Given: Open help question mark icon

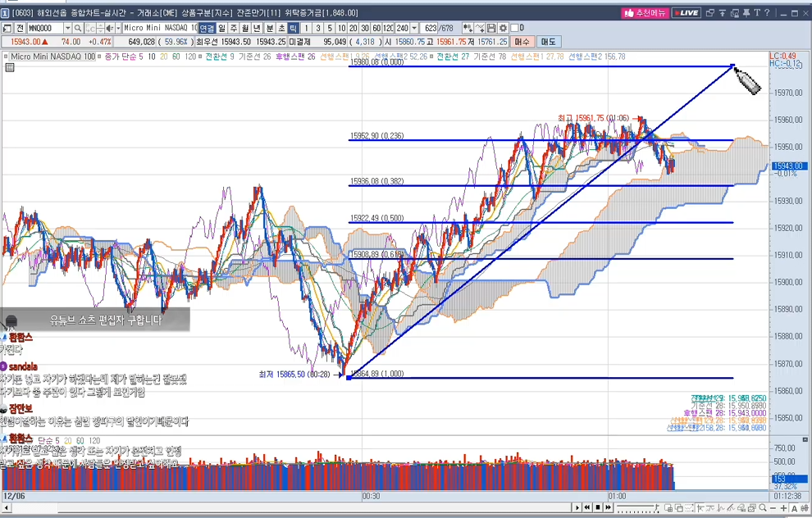Looking at the screenshot, I should 767,13.
